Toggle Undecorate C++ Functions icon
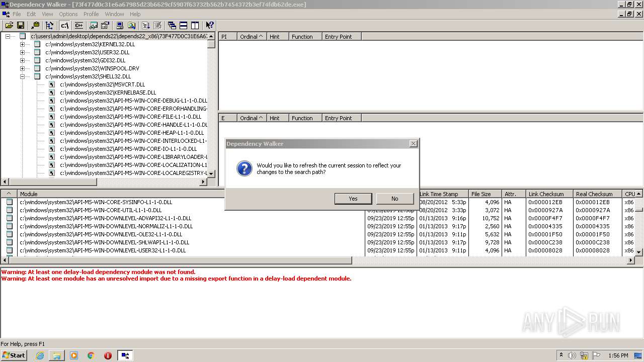 [79, 25]
